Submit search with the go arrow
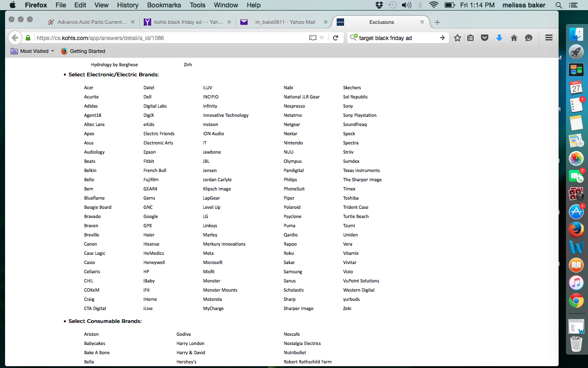The height and width of the screenshot is (368, 588). [x=442, y=38]
